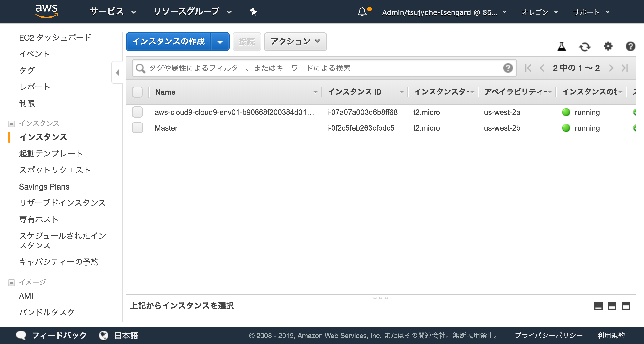Open the experiments flask icon
Viewport: 644px width, 344px height.
point(562,47)
